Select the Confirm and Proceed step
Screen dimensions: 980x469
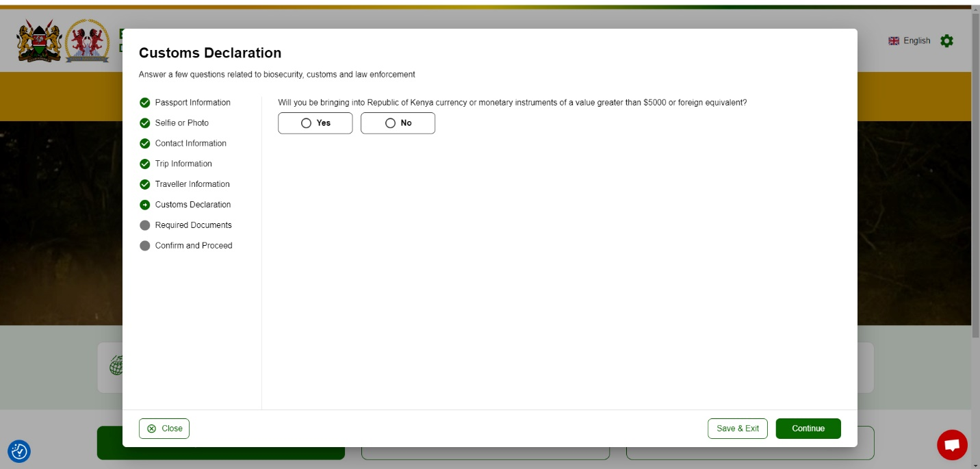pyautogui.click(x=193, y=246)
